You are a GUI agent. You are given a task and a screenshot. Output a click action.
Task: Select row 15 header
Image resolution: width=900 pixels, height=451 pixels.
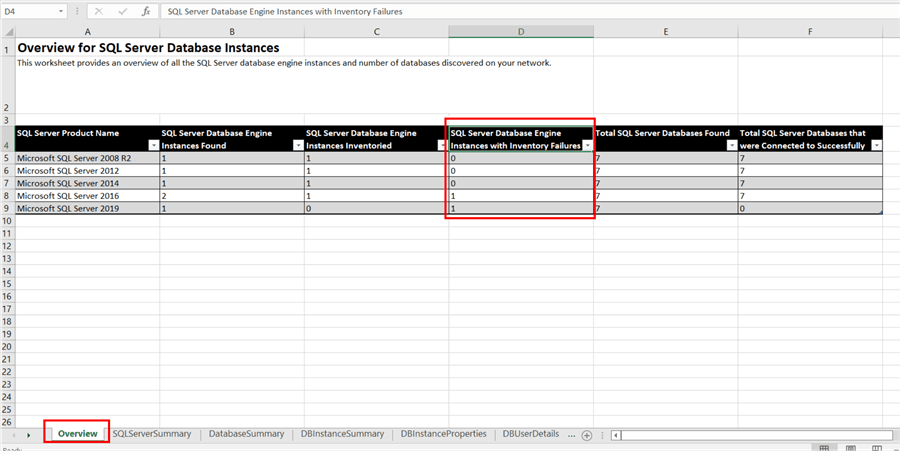(7, 284)
